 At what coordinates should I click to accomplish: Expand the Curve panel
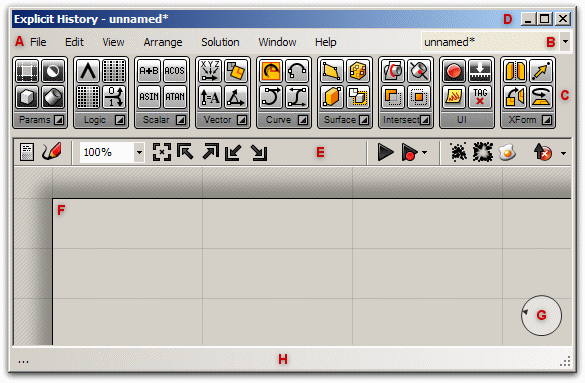tap(303, 120)
